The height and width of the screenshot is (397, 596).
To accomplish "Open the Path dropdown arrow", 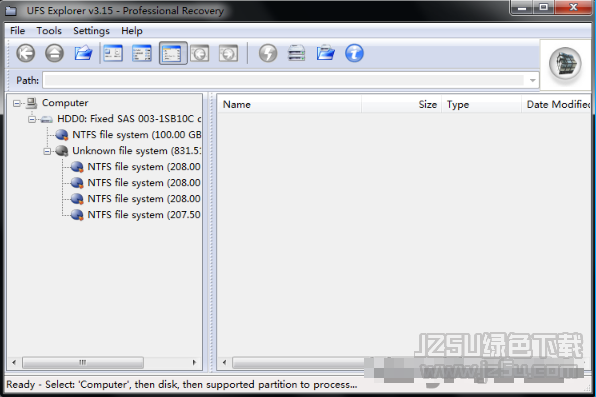I will [533, 80].
